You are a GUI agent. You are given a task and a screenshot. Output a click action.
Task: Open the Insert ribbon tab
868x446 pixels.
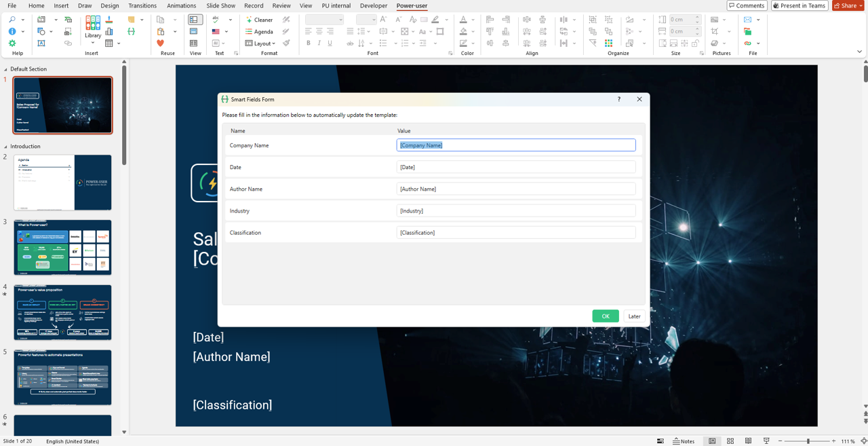(61, 5)
